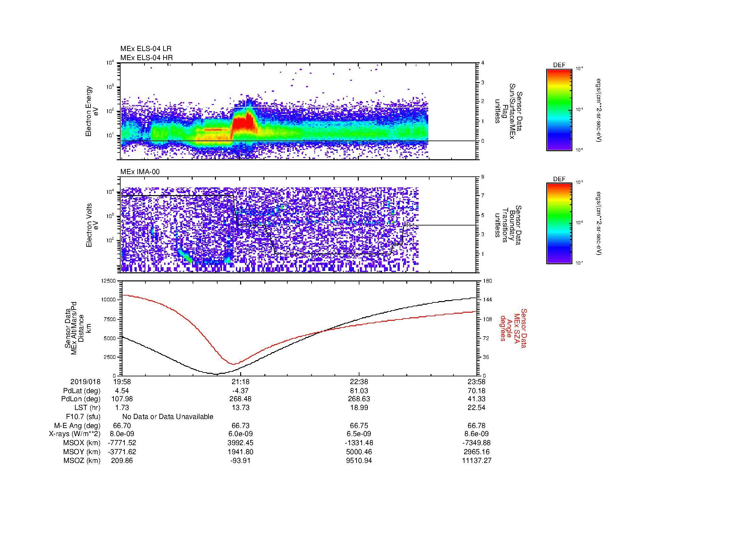This screenshot has height=534, width=756.
Task: Click the 'Electron Volts eV' axis label
Action: pyautogui.click(x=92, y=225)
